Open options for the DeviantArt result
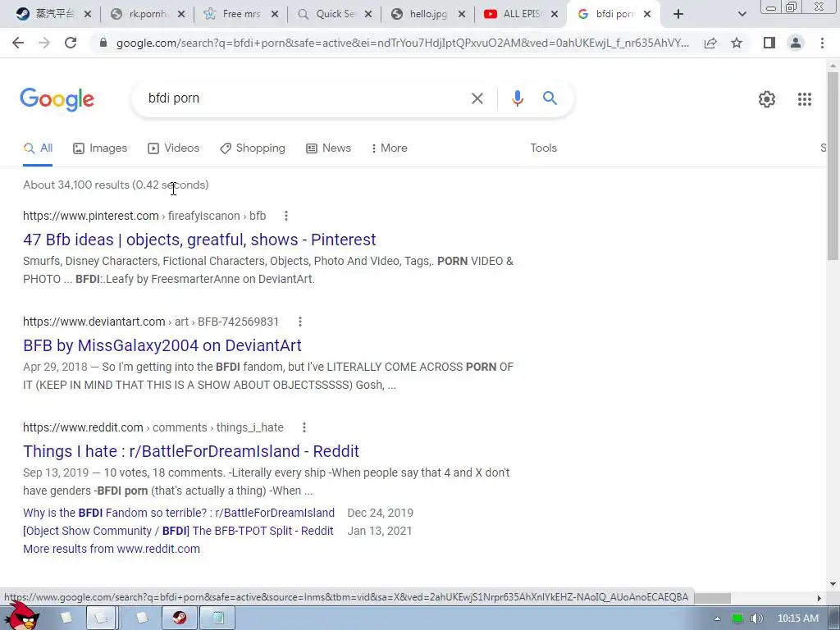This screenshot has width=840, height=630. (x=300, y=322)
